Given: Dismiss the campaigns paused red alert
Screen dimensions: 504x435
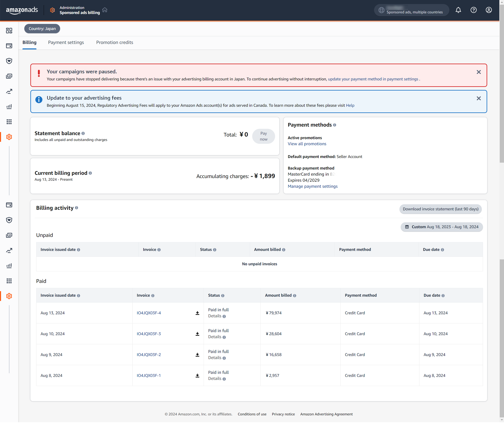Looking at the screenshot, I should (x=478, y=72).
